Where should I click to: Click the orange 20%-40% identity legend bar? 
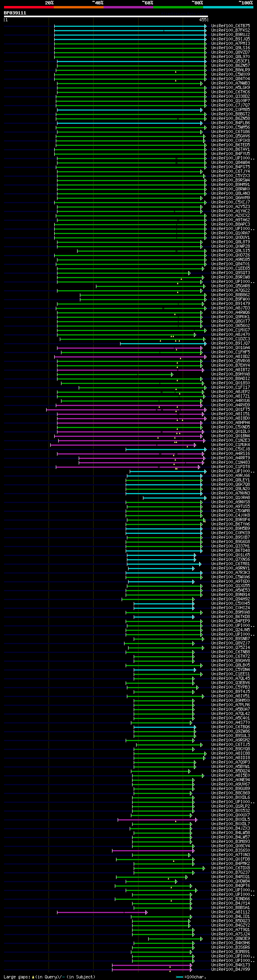(x=78, y=7)
